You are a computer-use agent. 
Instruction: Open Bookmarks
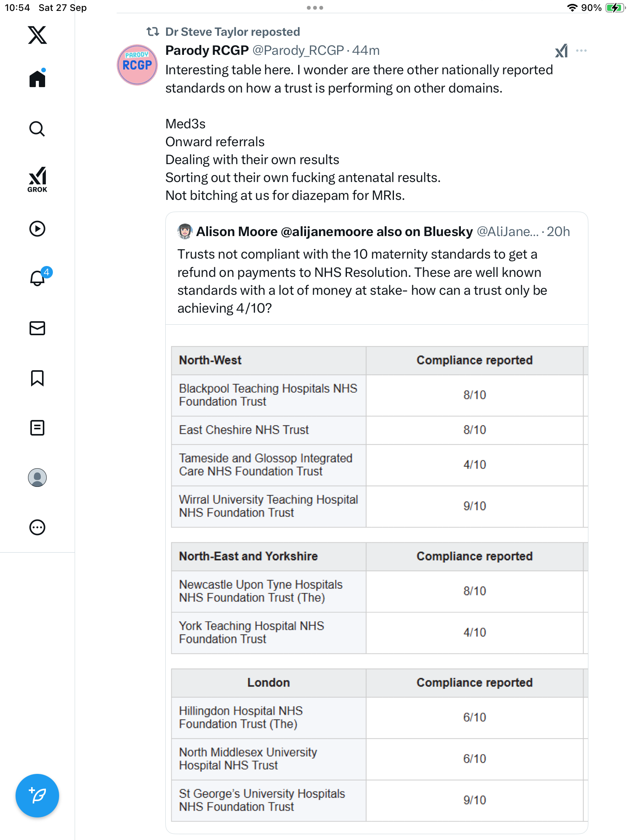pos(37,378)
